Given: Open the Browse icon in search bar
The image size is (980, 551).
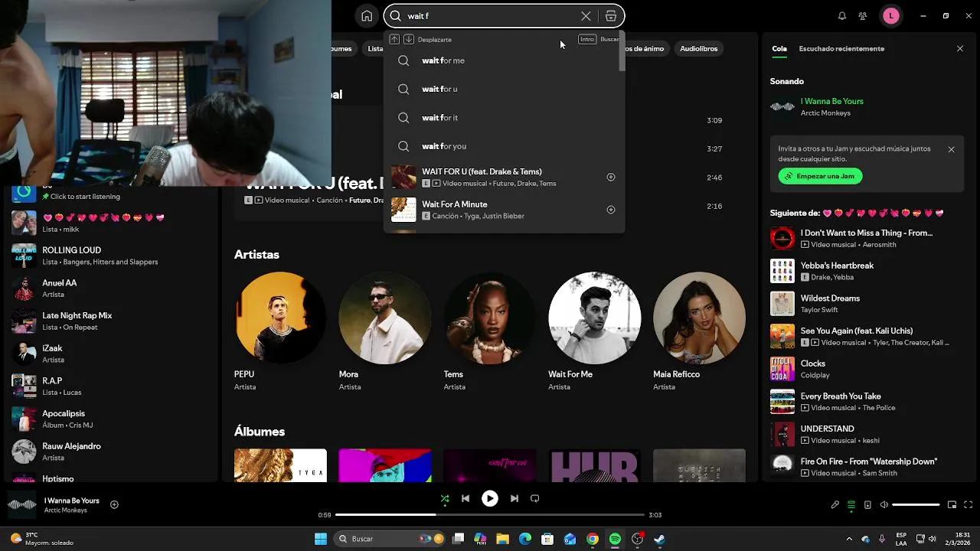Looking at the screenshot, I should pyautogui.click(x=610, y=16).
